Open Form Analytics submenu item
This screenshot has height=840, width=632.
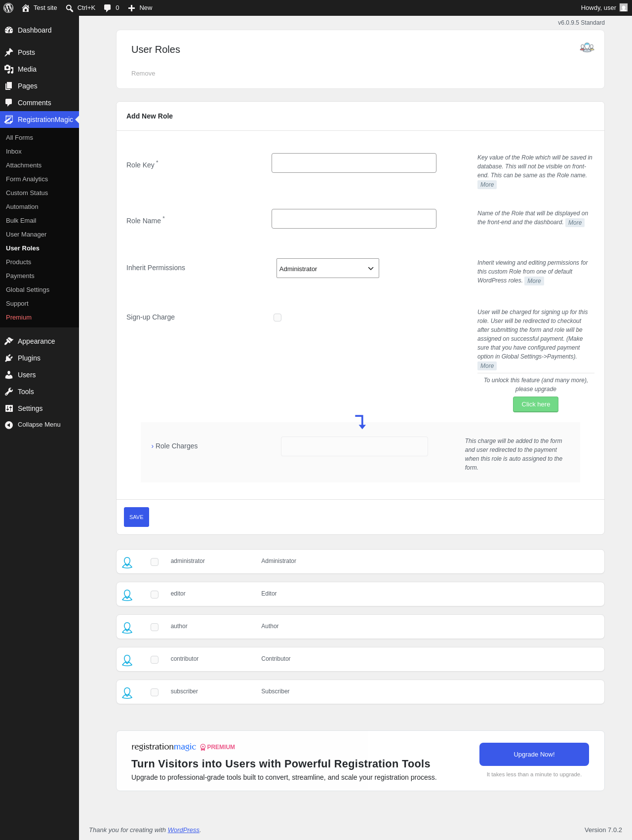point(27,179)
